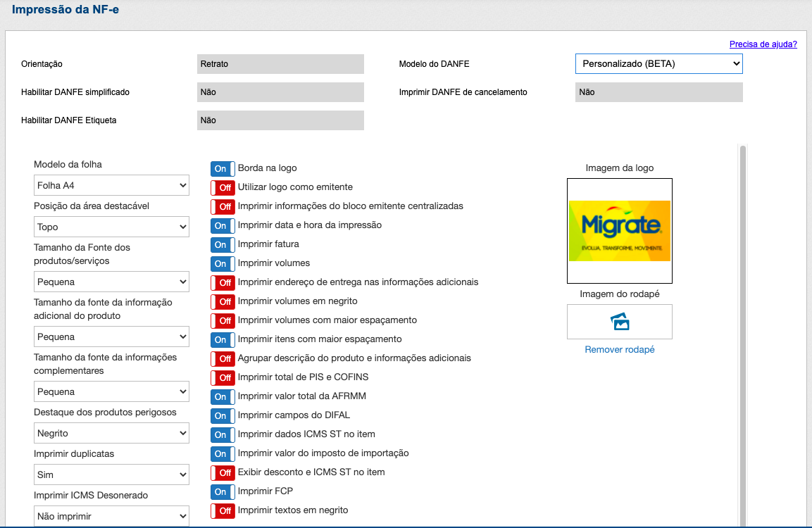Viewport: 812px width, 528px height.
Task: Expand the Imprimir duplicatas dropdown
Action: coord(111,474)
